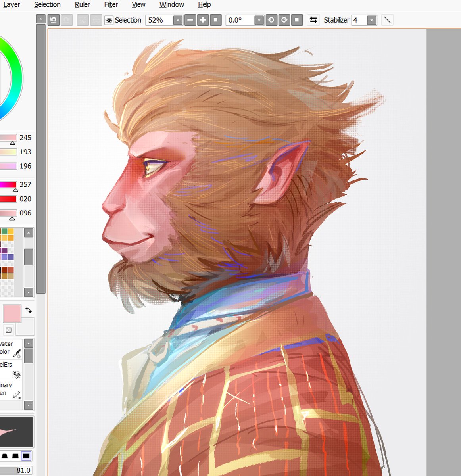Open the Ruler menu
The width and height of the screenshot is (461, 476).
click(82, 5)
